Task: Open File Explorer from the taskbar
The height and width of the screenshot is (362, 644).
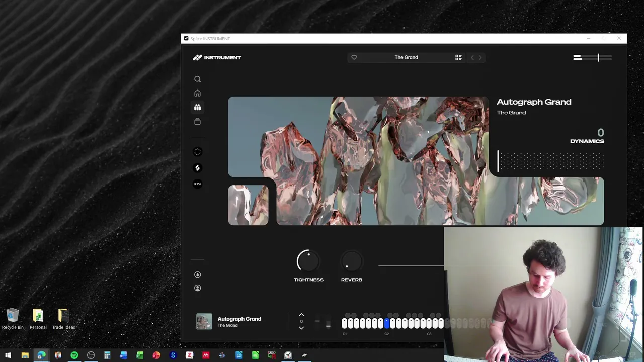Action: point(25,355)
